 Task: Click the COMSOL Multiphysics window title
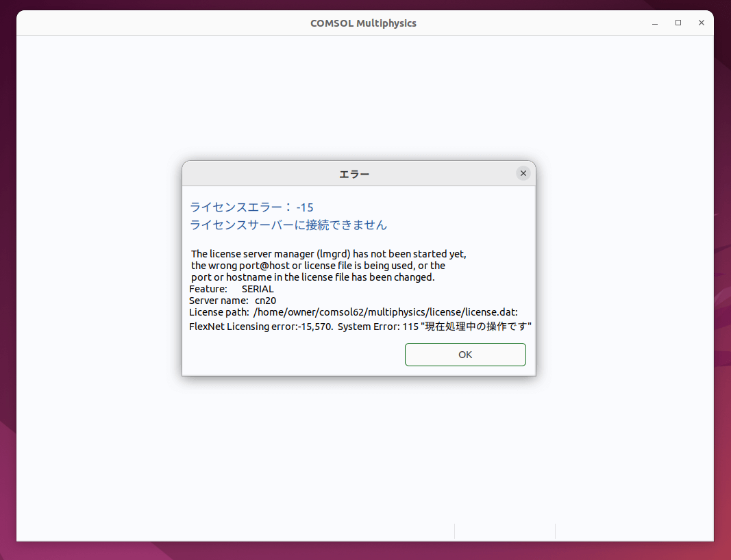[x=364, y=23]
